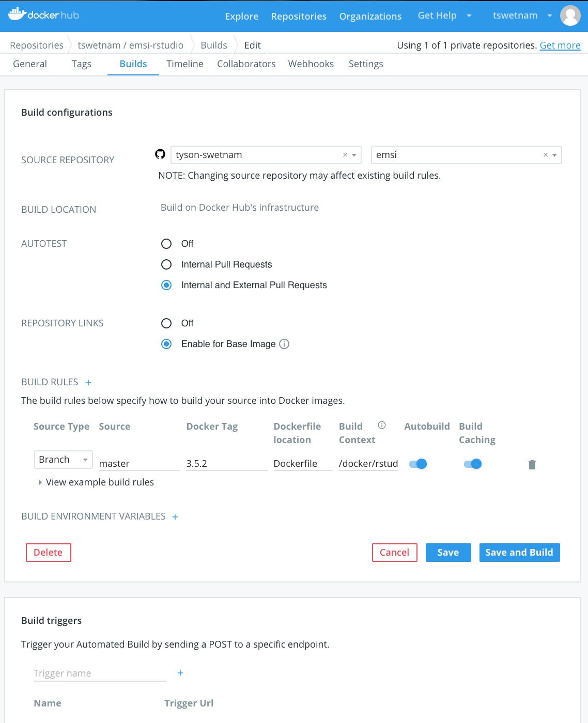
Task: Clear the tyson-swetnam organization selection
Action: coord(345,155)
